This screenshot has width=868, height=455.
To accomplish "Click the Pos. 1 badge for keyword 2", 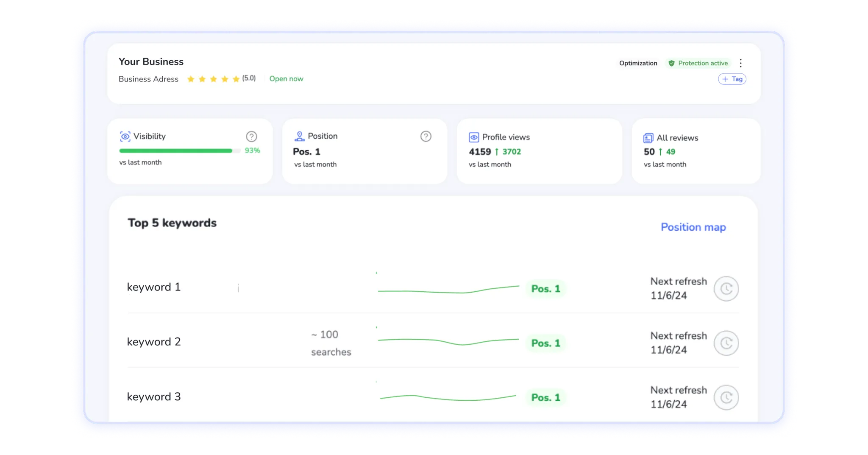I will click(x=545, y=343).
